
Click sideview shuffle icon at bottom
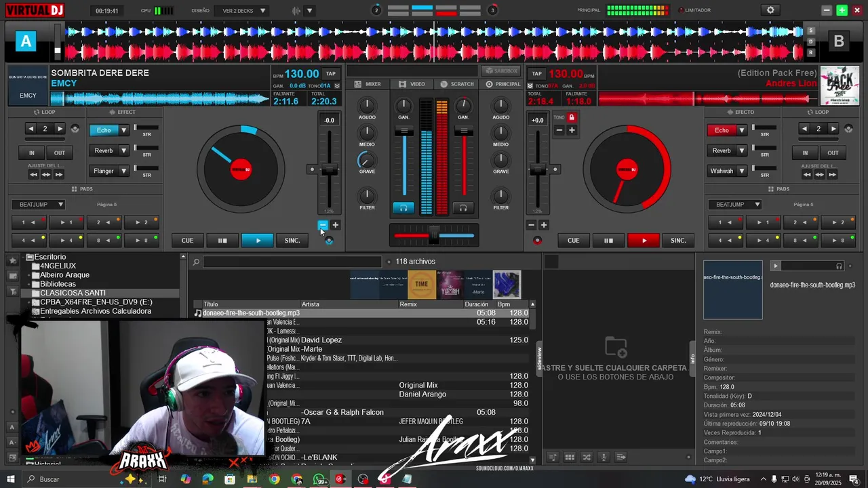click(x=587, y=457)
